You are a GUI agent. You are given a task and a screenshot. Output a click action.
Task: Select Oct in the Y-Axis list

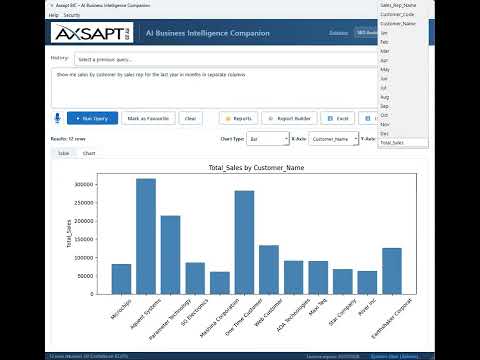403,115
